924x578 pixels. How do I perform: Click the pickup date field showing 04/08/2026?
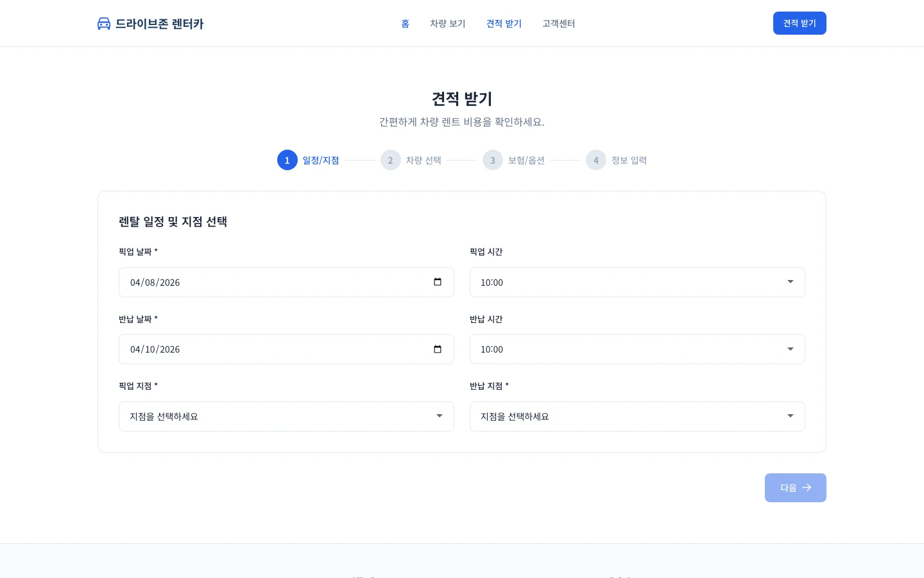point(269,282)
